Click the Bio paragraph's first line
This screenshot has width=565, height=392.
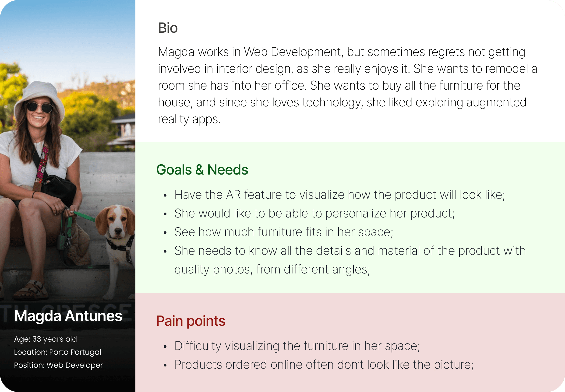[x=342, y=52]
